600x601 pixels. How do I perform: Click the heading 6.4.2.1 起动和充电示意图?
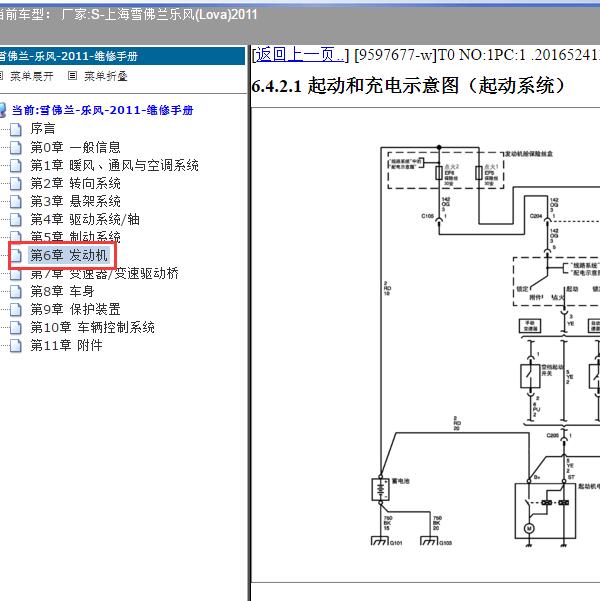409,85
